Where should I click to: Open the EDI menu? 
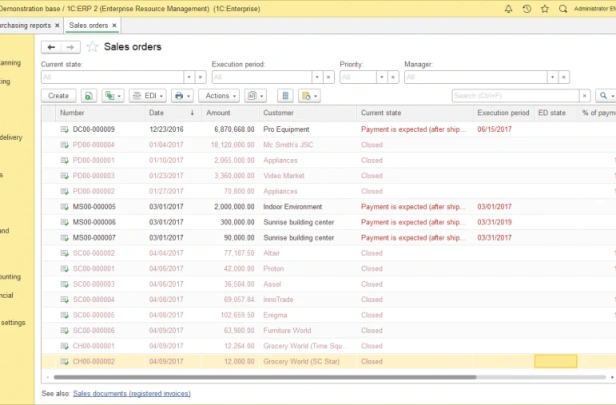tap(148, 96)
